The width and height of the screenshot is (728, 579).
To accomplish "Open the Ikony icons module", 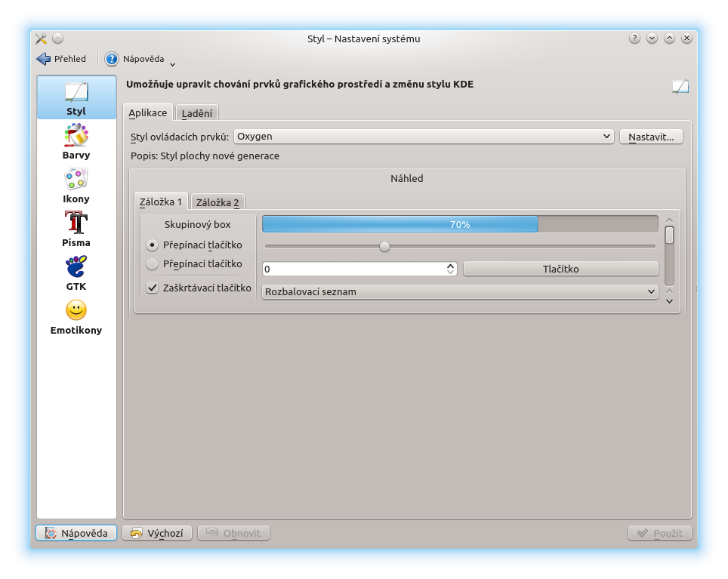I will click(76, 186).
